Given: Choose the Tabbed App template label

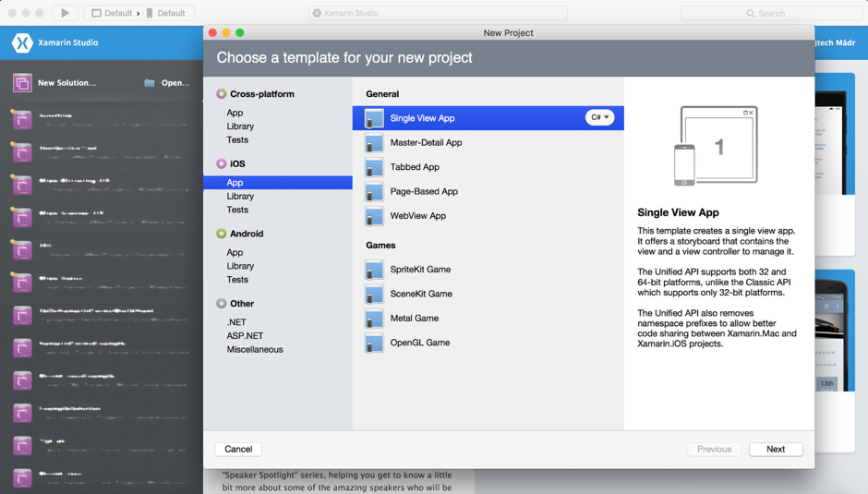Looking at the screenshot, I should click(415, 167).
